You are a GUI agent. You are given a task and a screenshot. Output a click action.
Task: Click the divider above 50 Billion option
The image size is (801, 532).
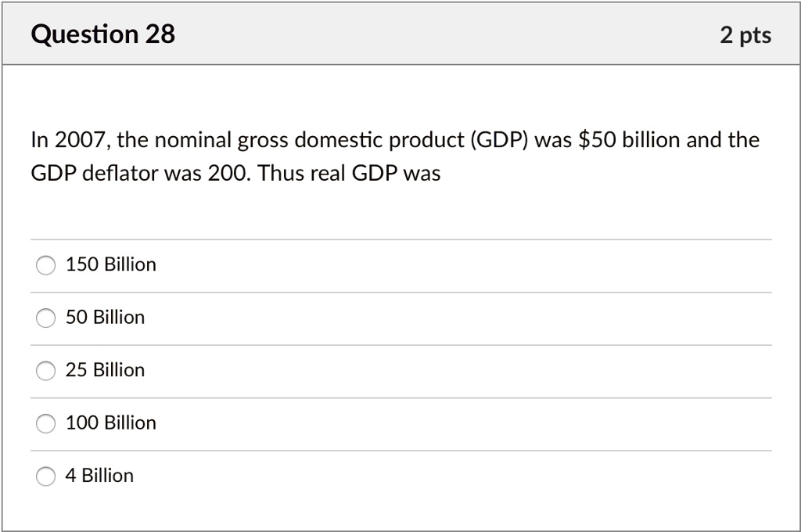400,291
